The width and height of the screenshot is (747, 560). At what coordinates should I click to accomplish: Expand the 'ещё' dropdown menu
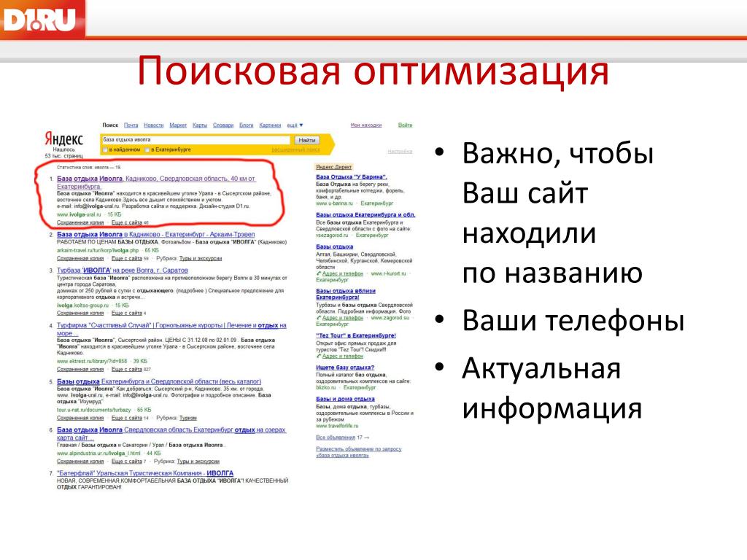(295, 125)
